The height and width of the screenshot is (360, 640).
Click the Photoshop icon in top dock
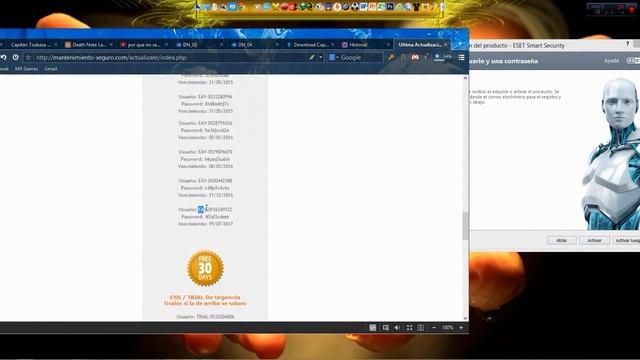click(390, 7)
